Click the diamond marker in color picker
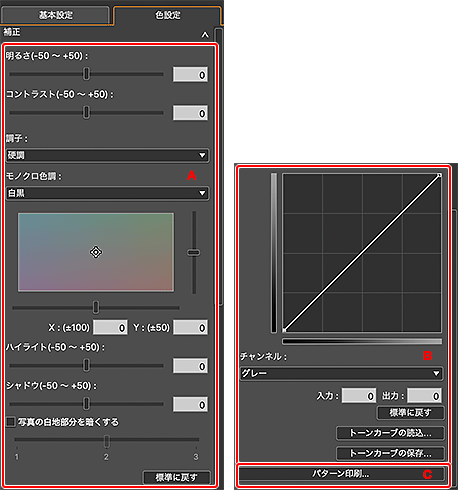458x490 pixels. point(96,252)
